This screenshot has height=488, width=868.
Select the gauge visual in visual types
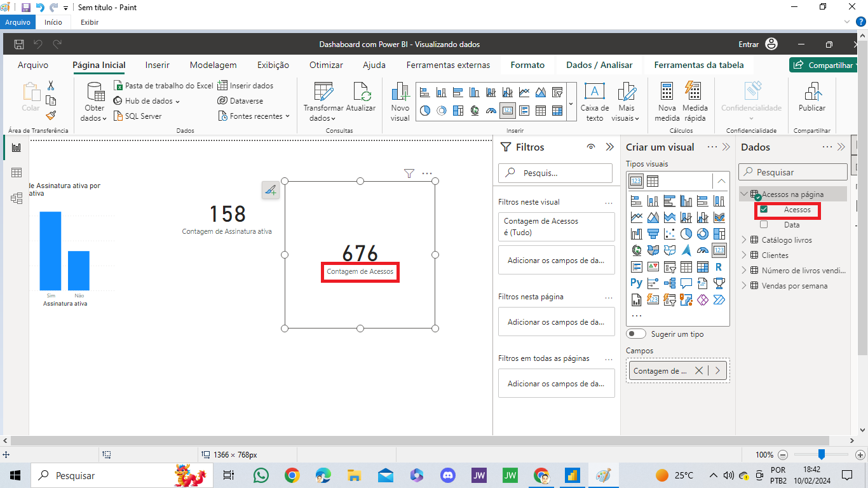tap(703, 250)
